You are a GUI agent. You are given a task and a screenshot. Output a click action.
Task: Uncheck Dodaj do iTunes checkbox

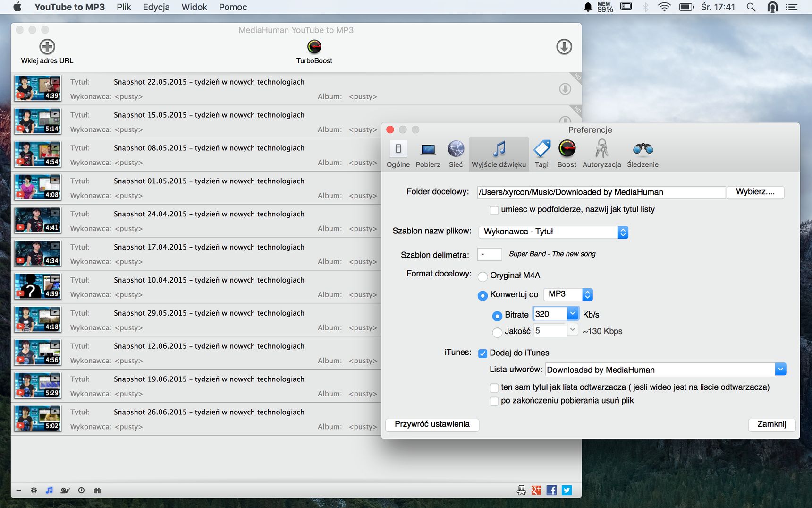pyautogui.click(x=482, y=353)
